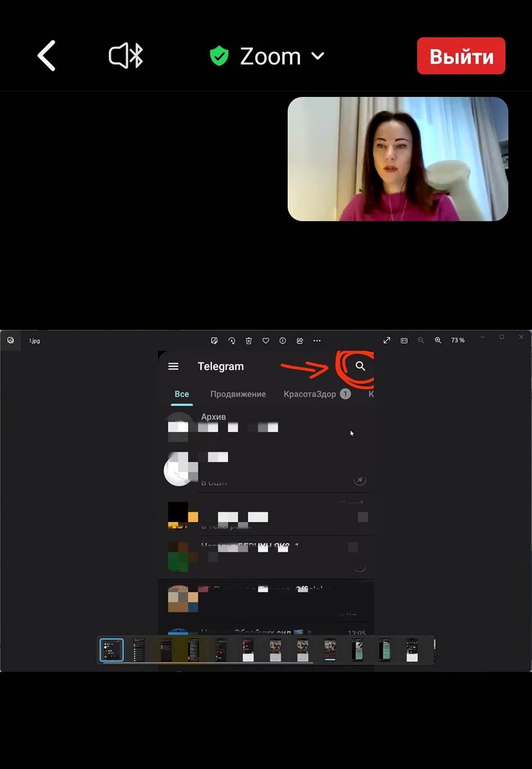
Task: Click the fullscreen expand arrows icon
Action: pos(387,341)
